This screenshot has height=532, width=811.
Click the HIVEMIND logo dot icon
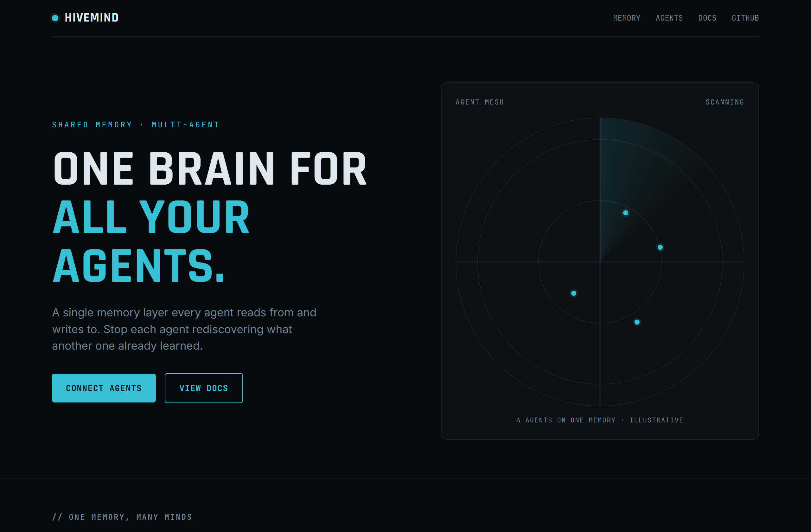tap(55, 18)
